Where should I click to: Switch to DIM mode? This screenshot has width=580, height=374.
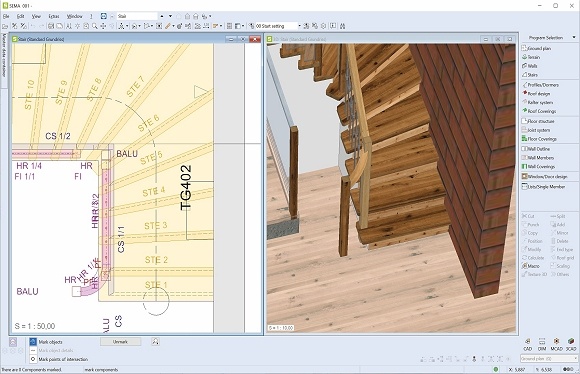coord(542,344)
